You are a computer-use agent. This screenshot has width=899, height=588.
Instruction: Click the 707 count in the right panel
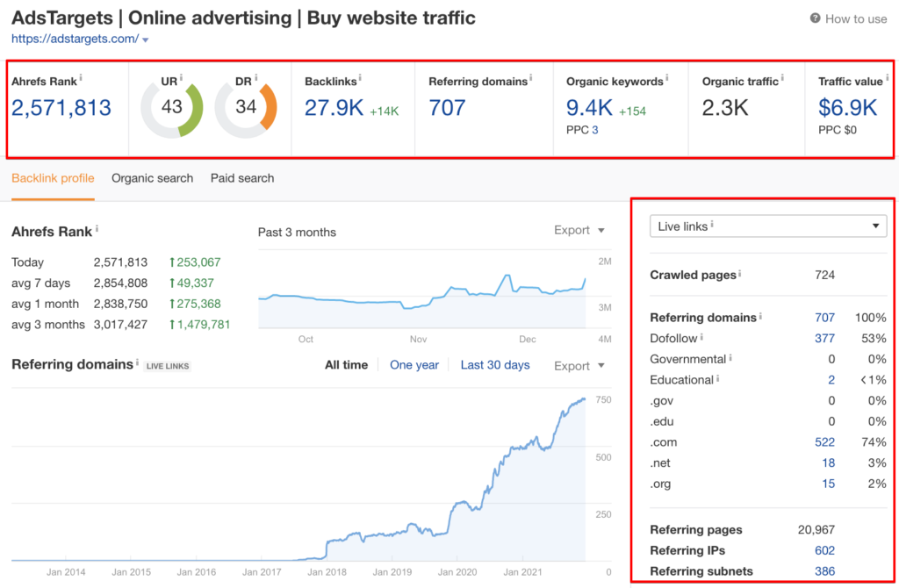point(824,318)
